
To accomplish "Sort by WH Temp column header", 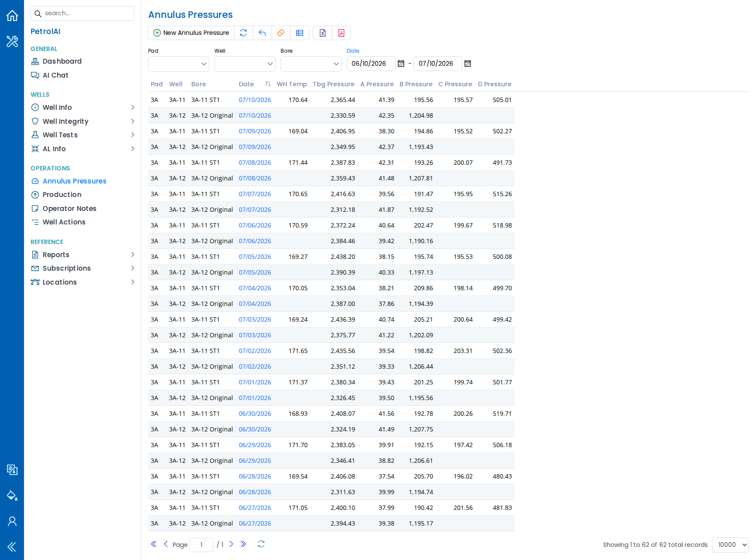I will click(x=292, y=84).
